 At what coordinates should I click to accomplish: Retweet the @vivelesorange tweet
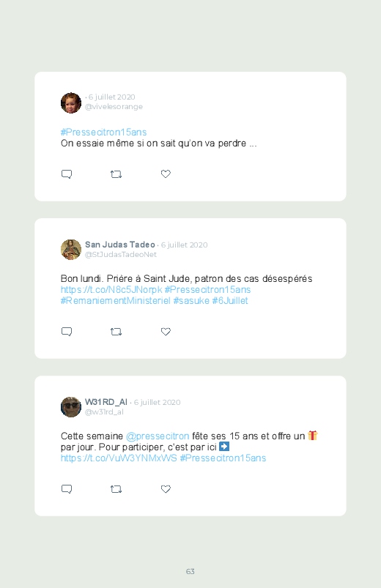116,174
